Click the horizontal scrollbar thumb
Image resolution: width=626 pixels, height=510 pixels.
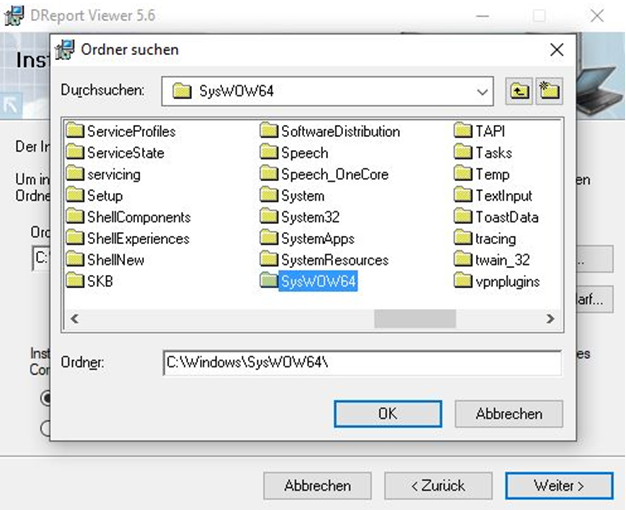click(415, 319)
